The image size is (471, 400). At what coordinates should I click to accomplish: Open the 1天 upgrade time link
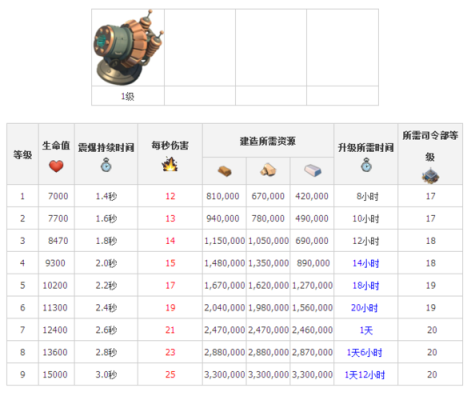(x=366, y=330)
